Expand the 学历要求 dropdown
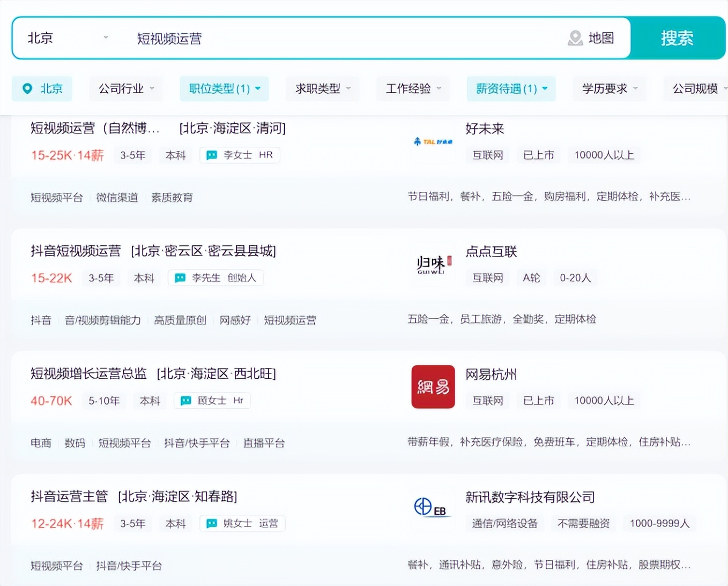The image size is (728, 586). [609, 88]
